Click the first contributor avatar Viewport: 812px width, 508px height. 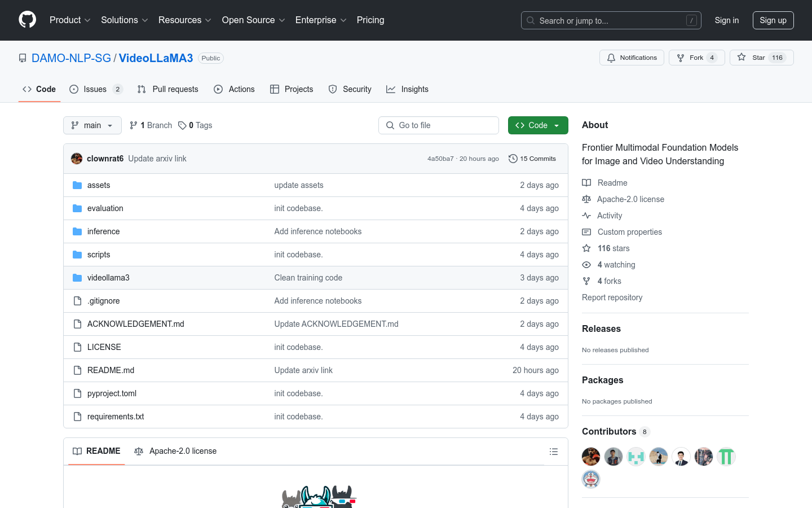(x=591, y=457)
